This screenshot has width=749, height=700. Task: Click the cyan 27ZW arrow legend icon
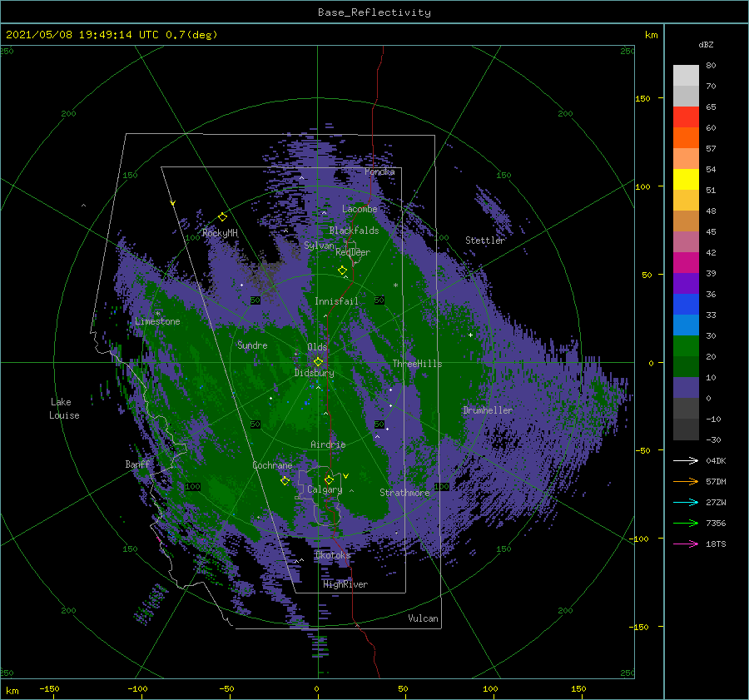pyautogui.click(x=686, y=502)
